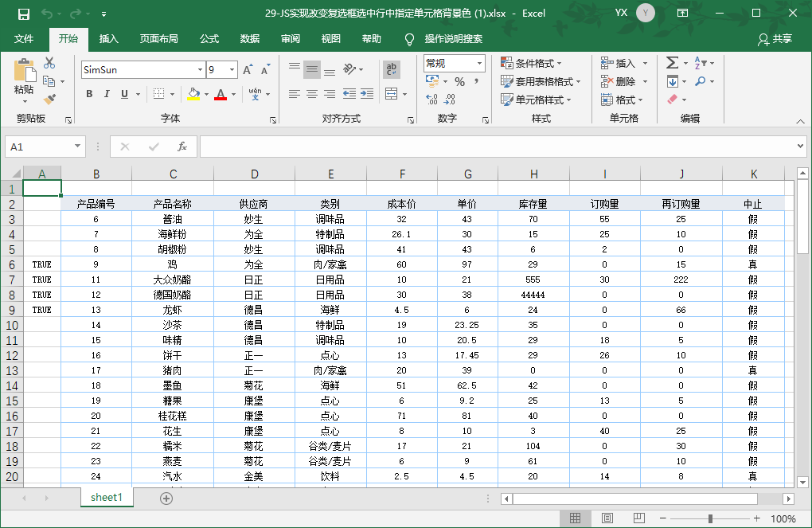Click the AutoSum sigma icon
This screenshot has width=812, height=528.
(672, 63)
